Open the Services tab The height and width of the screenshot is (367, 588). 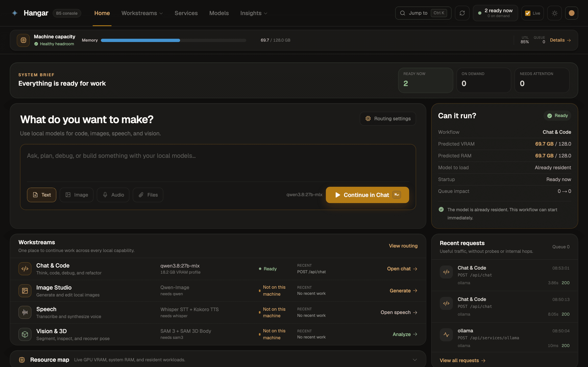coord(186,13)
